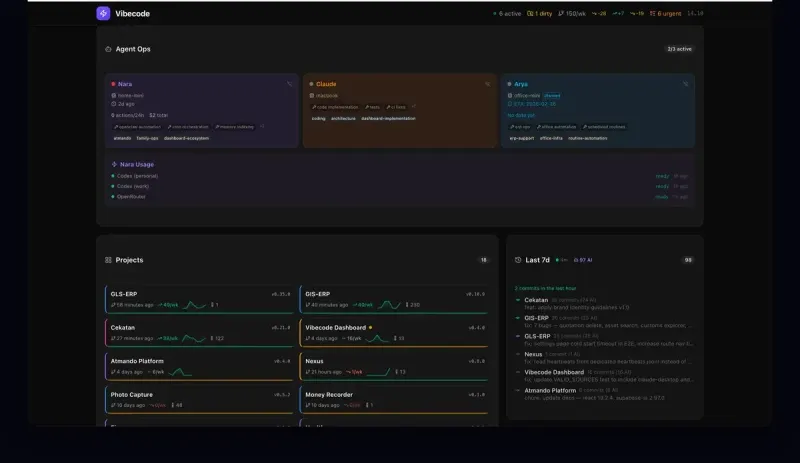Click the '2 commits in the last hour' text
800x463 pixels.
tap(545, 288)
